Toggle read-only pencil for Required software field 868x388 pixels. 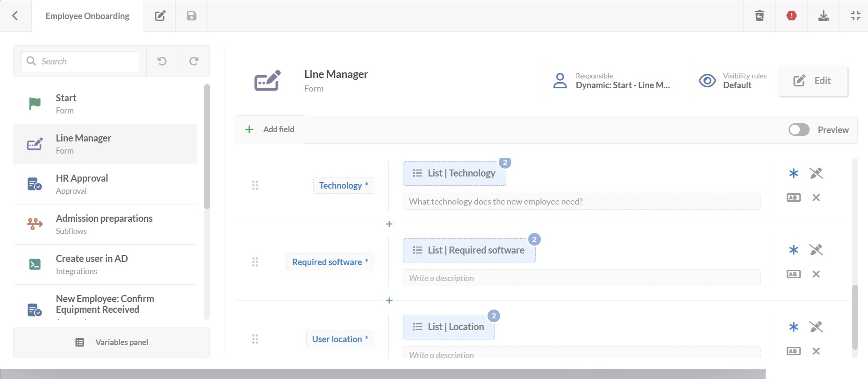[816, 250]
